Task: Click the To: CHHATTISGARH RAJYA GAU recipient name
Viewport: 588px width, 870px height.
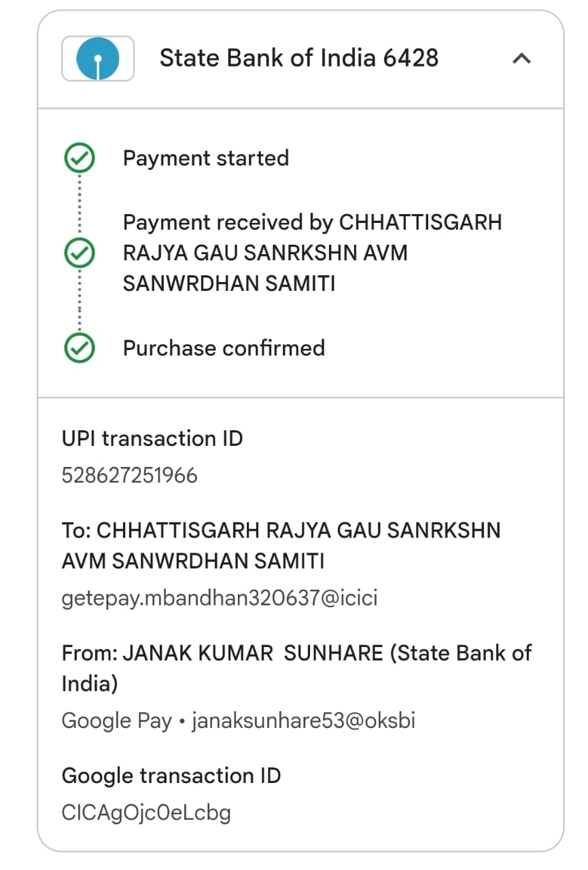Action: (x=281, y=545)
